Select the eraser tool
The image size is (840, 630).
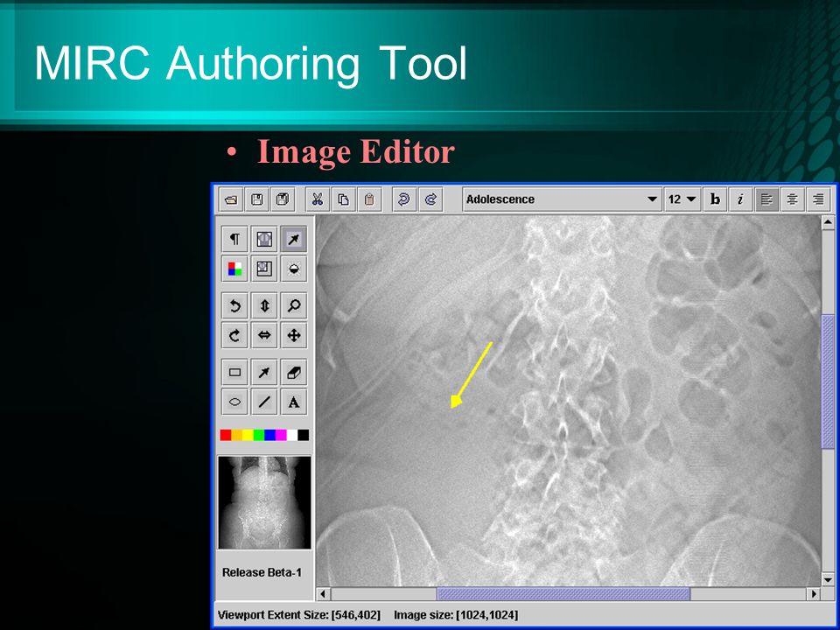294,373
